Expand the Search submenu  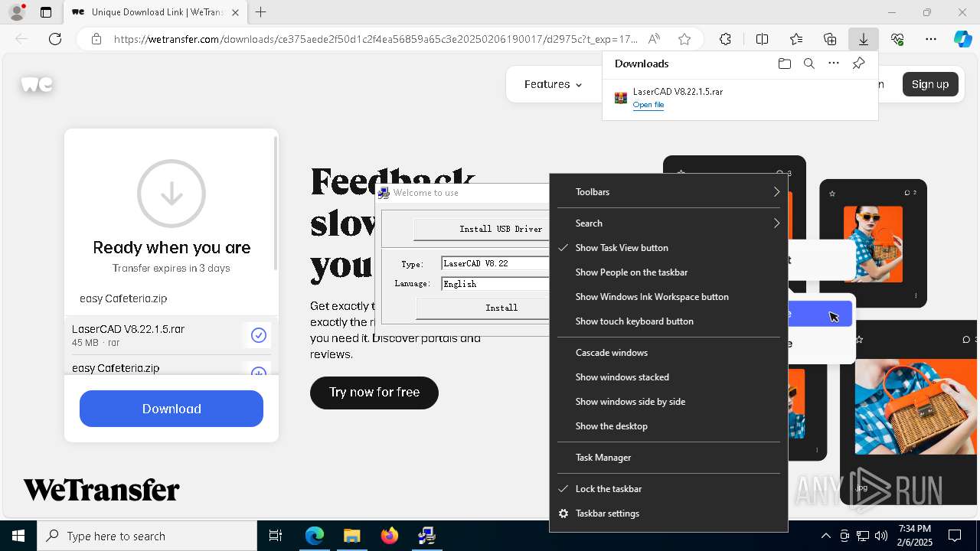(x=668, y=223)
